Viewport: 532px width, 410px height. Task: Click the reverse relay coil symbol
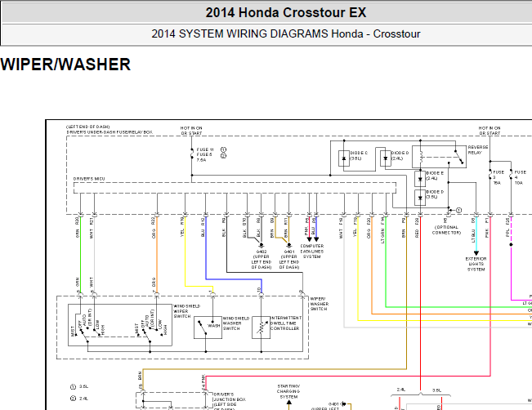(x=421, y=157)
